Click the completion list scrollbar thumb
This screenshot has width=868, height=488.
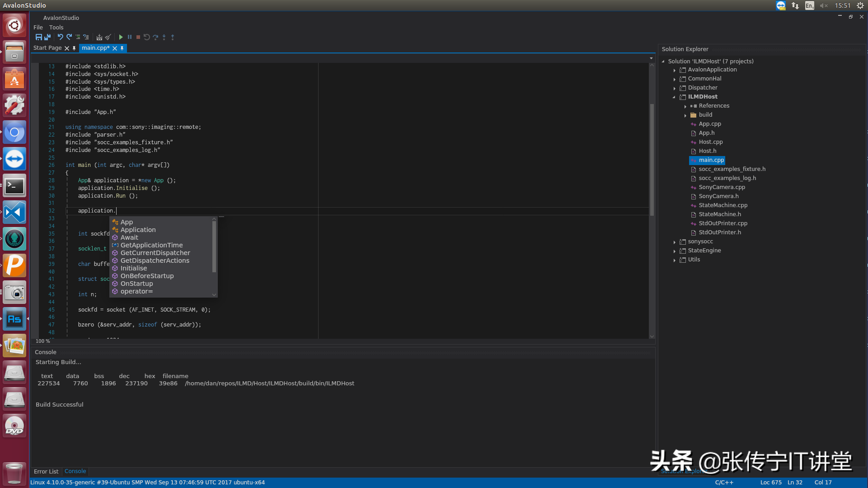pyautogui.click(x=214, y=247)
